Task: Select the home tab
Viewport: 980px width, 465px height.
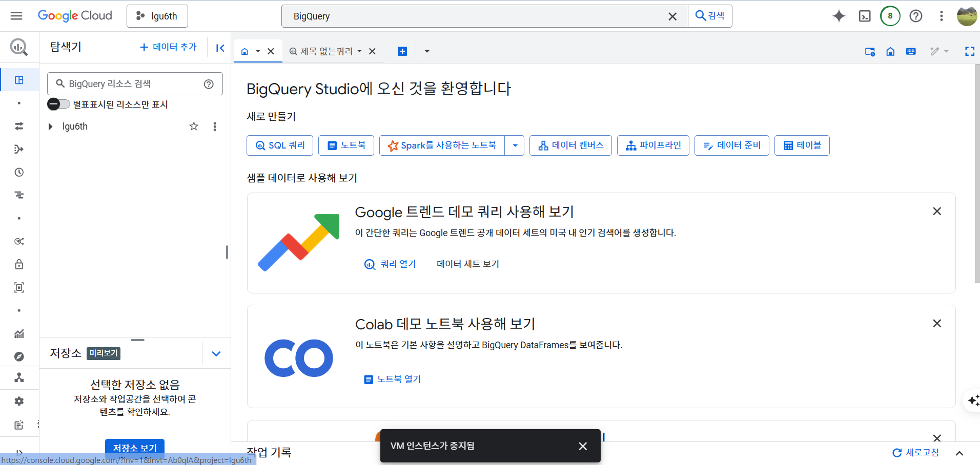Action: click(x=244, y=51)
